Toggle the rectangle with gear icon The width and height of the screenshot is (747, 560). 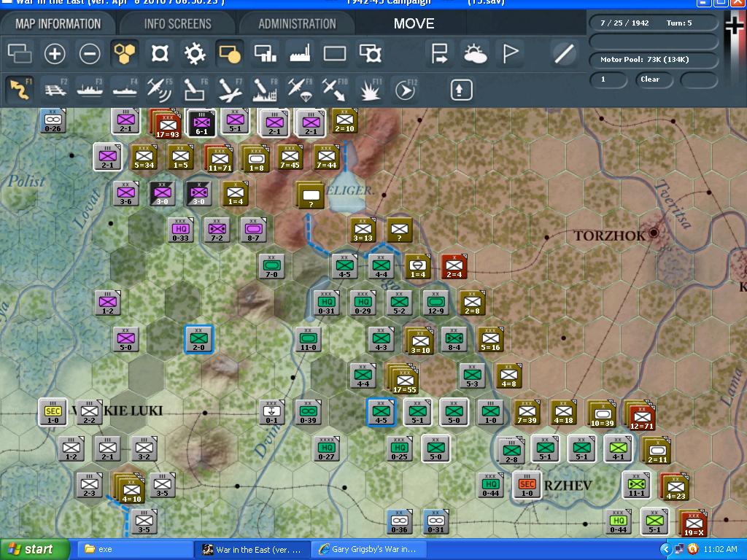pos(370,53)
